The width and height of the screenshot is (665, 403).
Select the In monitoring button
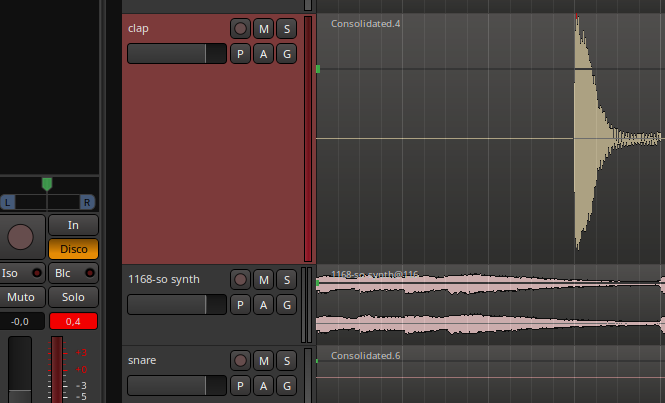pyautogui.click(x=73, y=225)
